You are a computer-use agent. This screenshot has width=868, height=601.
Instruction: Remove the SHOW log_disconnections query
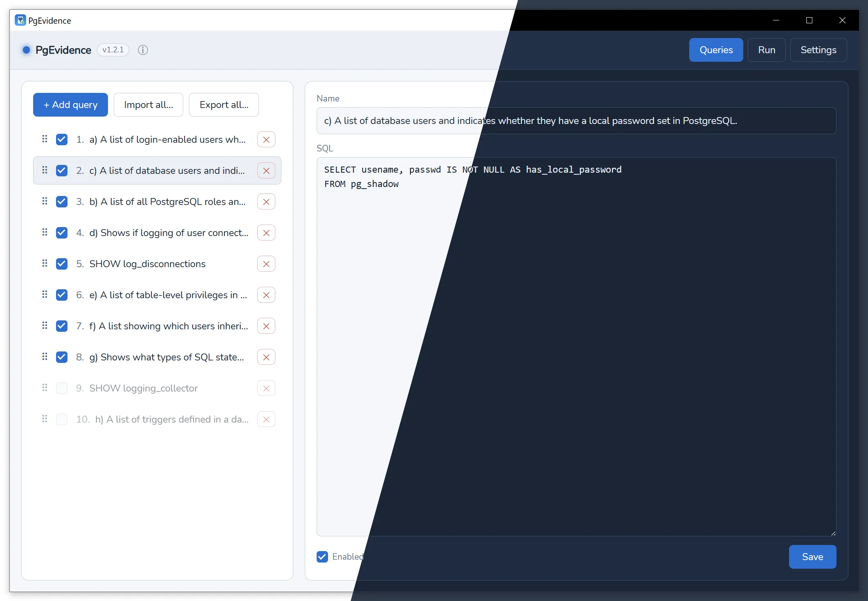click(x=266, y=264)
